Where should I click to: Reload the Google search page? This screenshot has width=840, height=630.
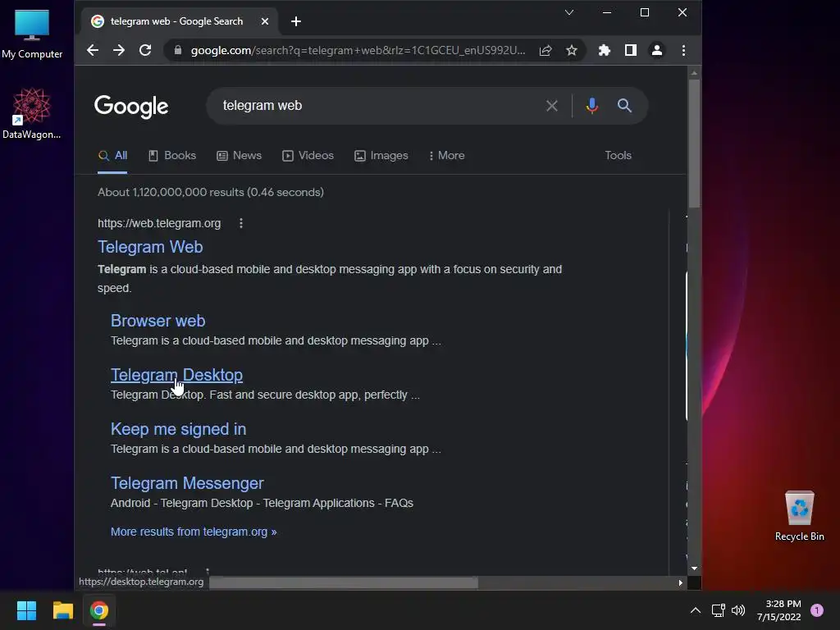click(145, 50)
